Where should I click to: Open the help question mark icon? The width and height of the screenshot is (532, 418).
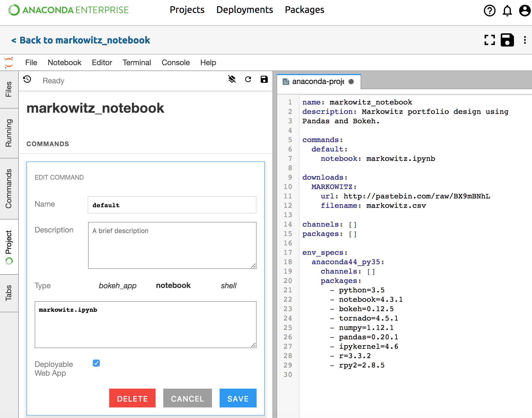(x=489, y=11)
